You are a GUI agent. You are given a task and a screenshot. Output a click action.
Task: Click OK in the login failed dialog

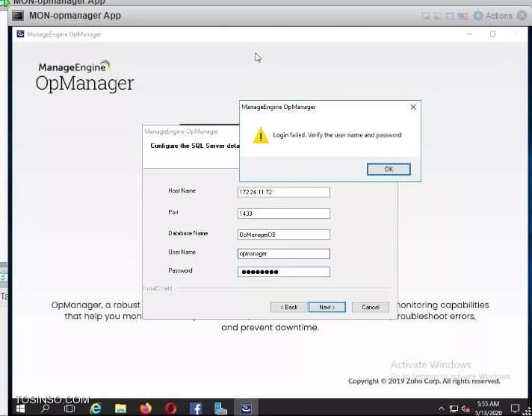coord(389,170)
